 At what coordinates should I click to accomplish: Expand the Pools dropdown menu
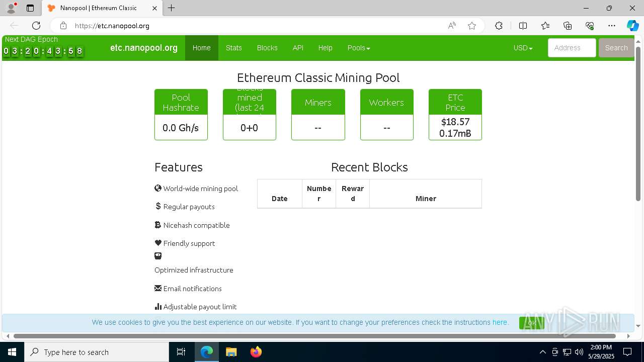pyautogui.click(x=359, y=48)
